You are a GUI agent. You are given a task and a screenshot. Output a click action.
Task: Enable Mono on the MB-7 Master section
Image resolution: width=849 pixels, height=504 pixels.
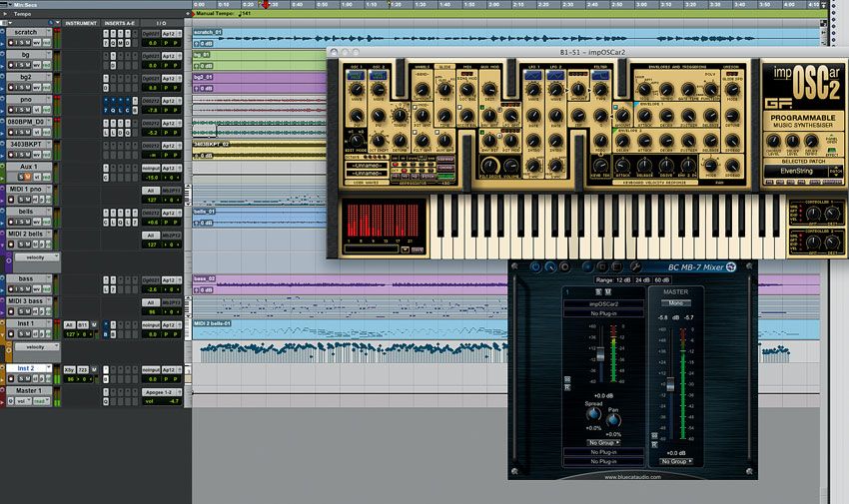[676, 302]
